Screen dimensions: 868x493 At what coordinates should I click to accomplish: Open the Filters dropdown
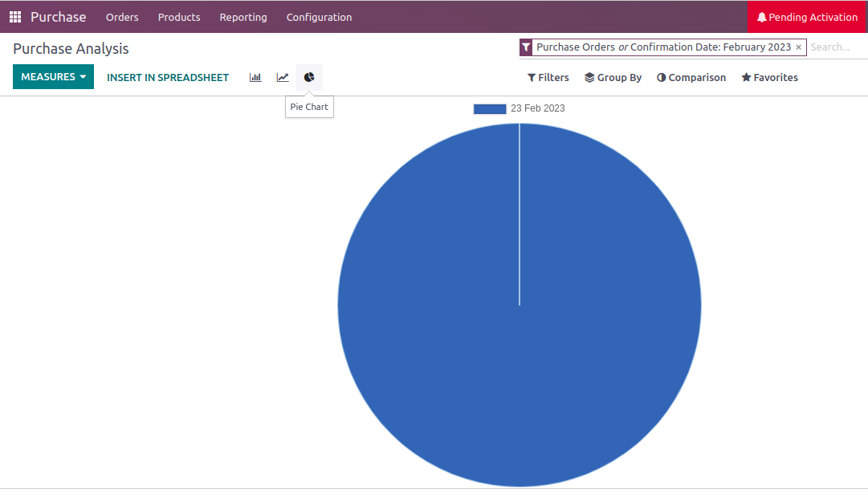point(548,78)
